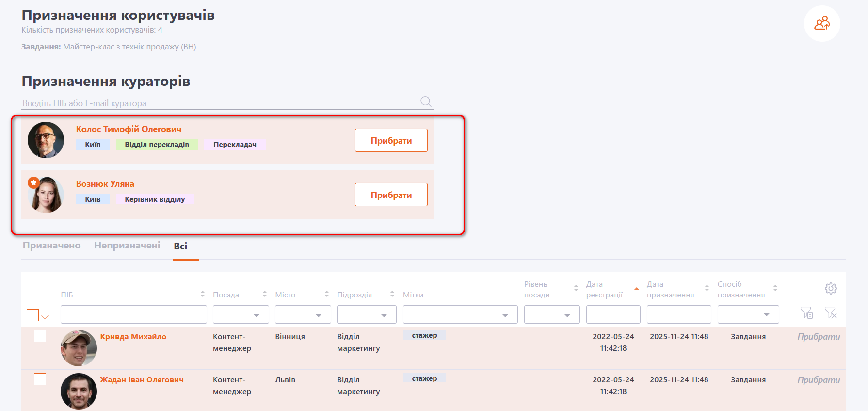The image size is (868, 411).
Task: Click the apply filter funnel icon
Action: [x=806, y=313]
